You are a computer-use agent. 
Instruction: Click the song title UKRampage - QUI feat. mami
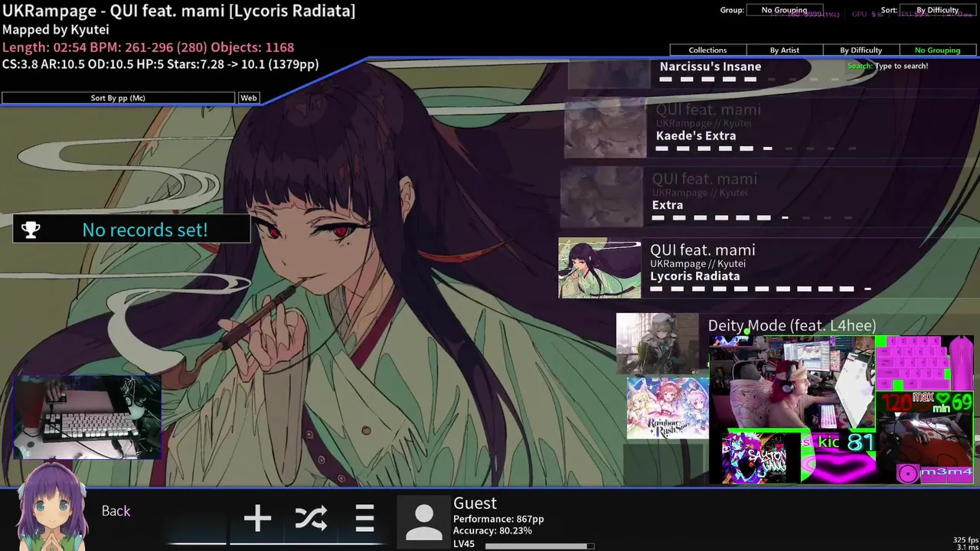tap(178, 11)
